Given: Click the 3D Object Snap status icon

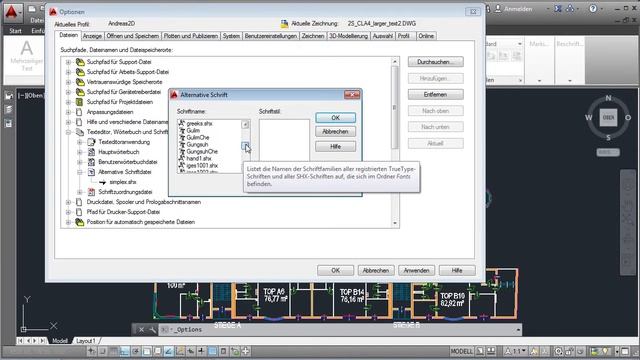Looking at the screenshot, I should pyautogui.click(x=157, y=351).
